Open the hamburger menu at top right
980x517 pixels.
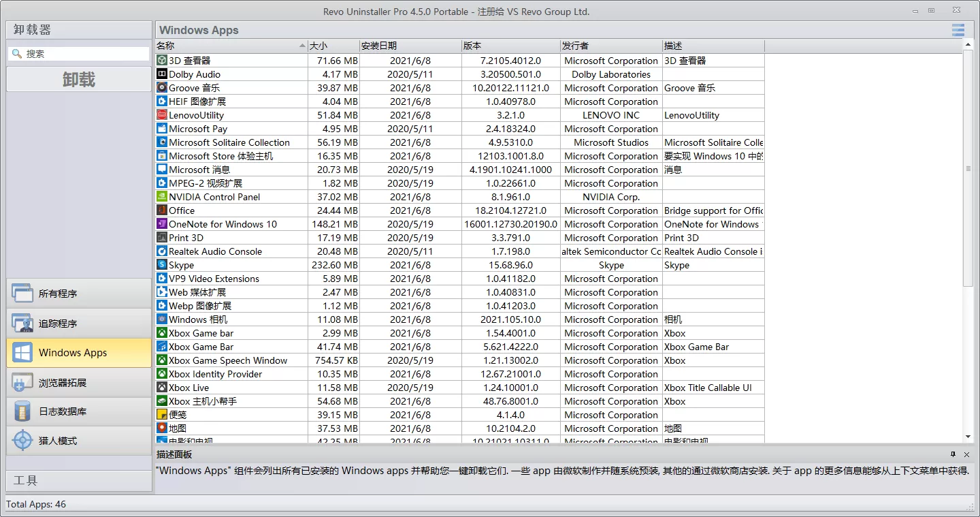958,30
